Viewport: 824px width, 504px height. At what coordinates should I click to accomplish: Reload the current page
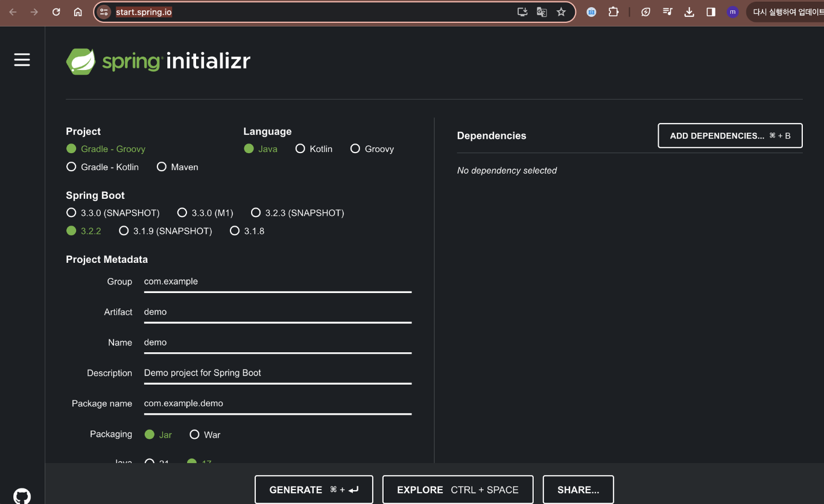56,12
